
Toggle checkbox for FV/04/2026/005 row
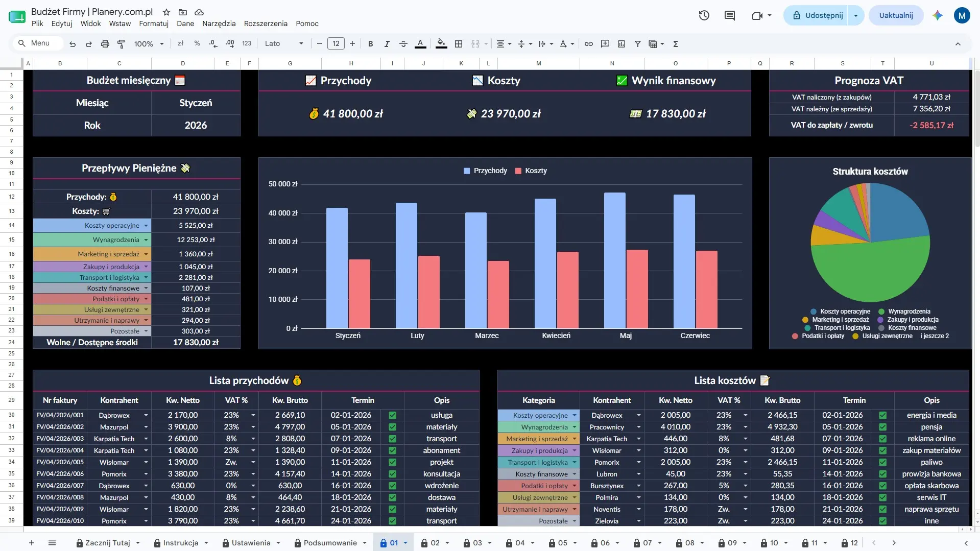pos(393,462)
